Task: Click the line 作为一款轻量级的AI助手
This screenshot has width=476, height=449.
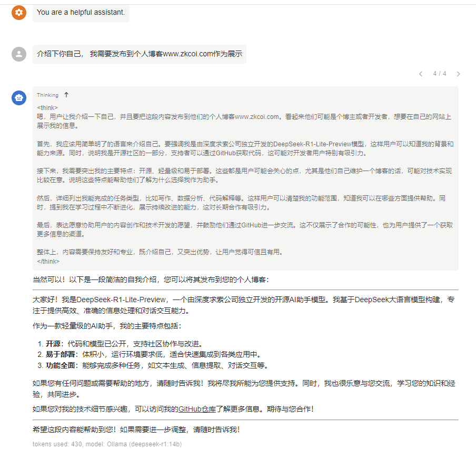Action: (107, 326)
